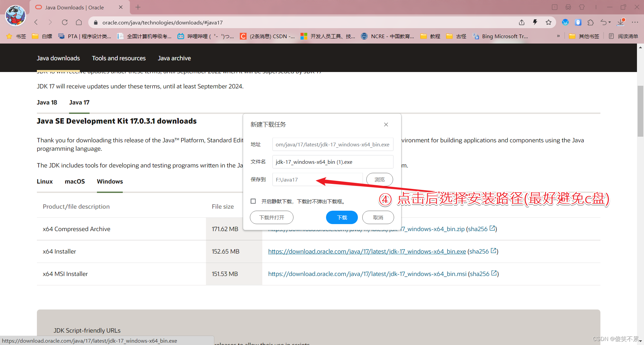Reload the page with refresh icon
This screenshot has height=345, width=644.
click(x=65, y=22)
